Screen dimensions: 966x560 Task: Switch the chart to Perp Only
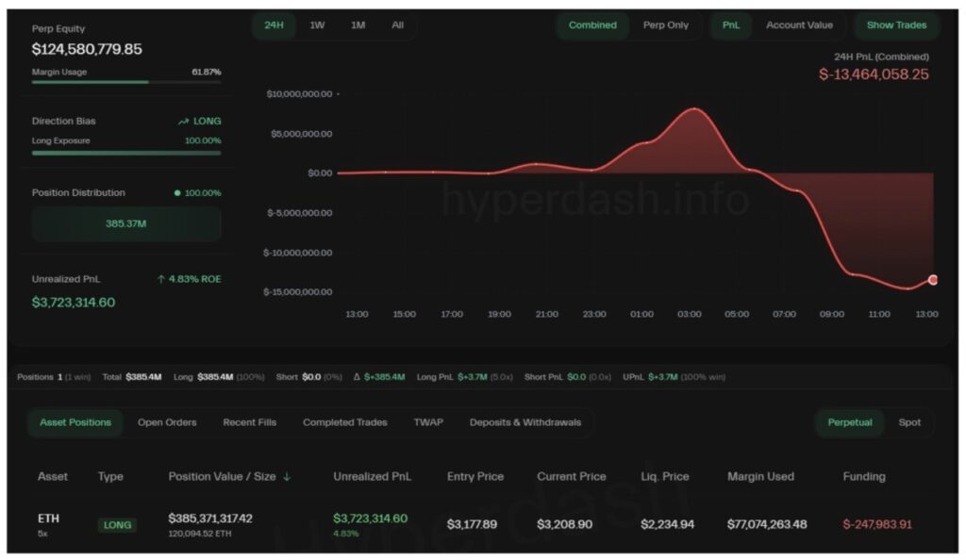(x=666, y=25)
